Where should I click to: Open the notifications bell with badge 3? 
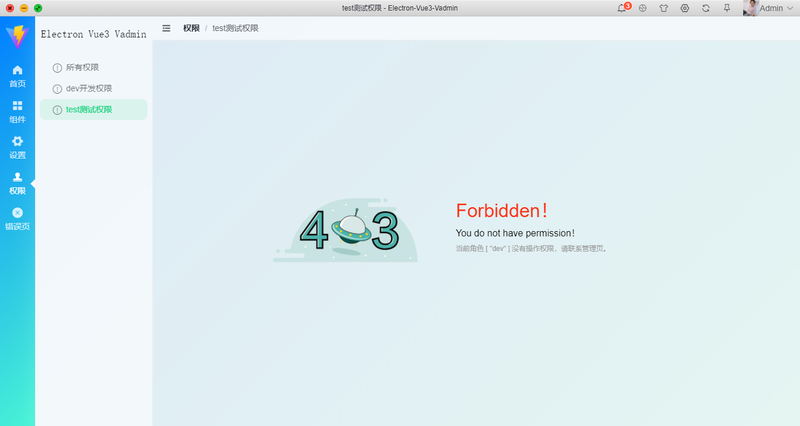(623, 8)
